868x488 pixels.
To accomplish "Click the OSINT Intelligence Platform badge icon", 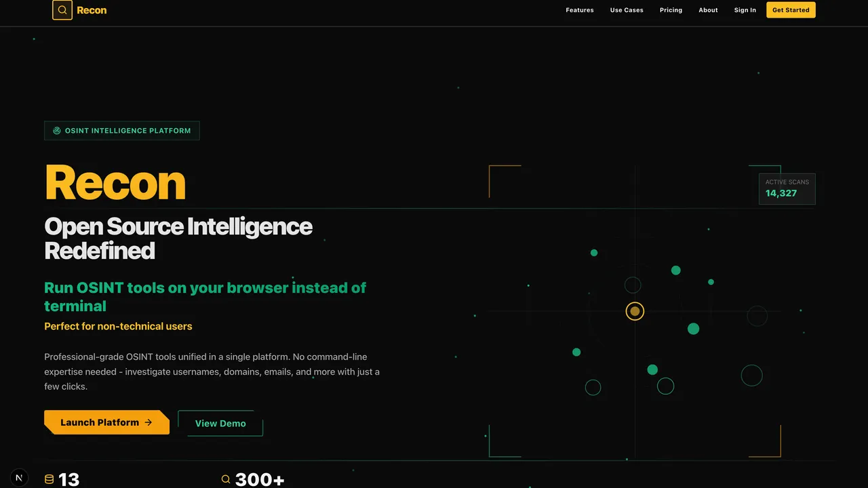I will (x=57, y=131).
